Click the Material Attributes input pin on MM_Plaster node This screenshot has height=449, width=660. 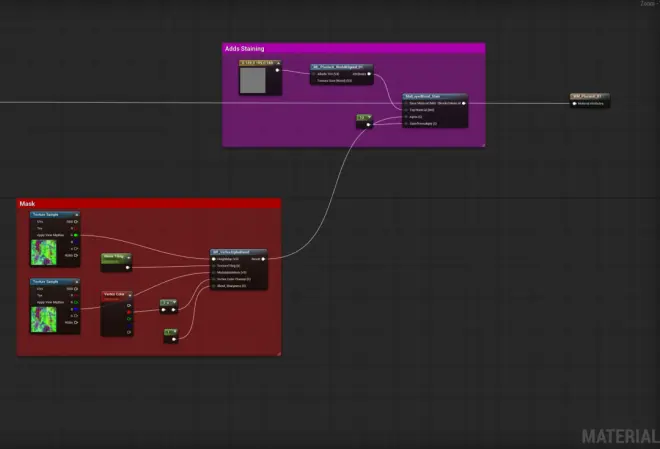[x=575, y=104]
